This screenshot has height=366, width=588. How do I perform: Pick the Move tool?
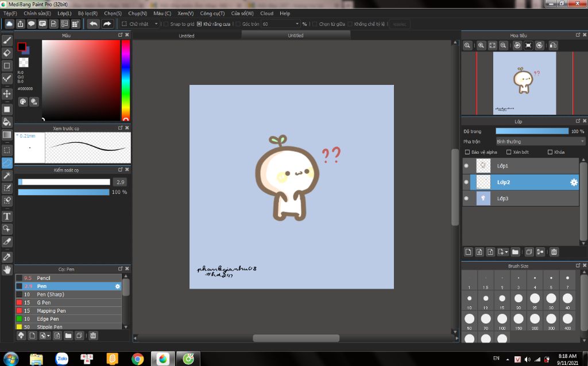tap(7, 94)
